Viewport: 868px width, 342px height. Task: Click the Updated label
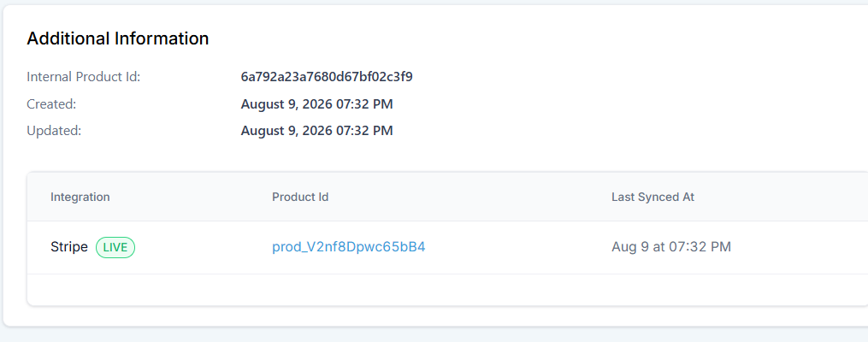pyautogui.click(x=54, y=131)
